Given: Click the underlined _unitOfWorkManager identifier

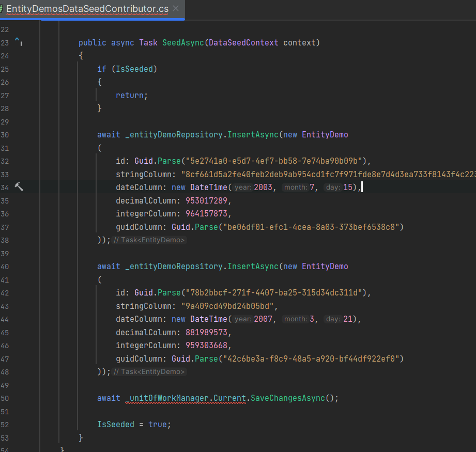Looking at the screenshot, I should pos(166,398).
